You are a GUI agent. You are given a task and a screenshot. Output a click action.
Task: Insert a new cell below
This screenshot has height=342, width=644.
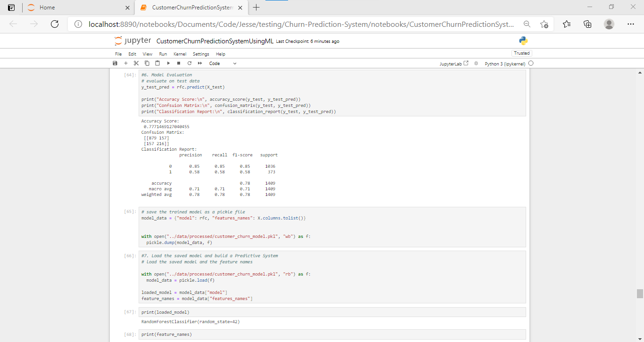coord(125,63)
